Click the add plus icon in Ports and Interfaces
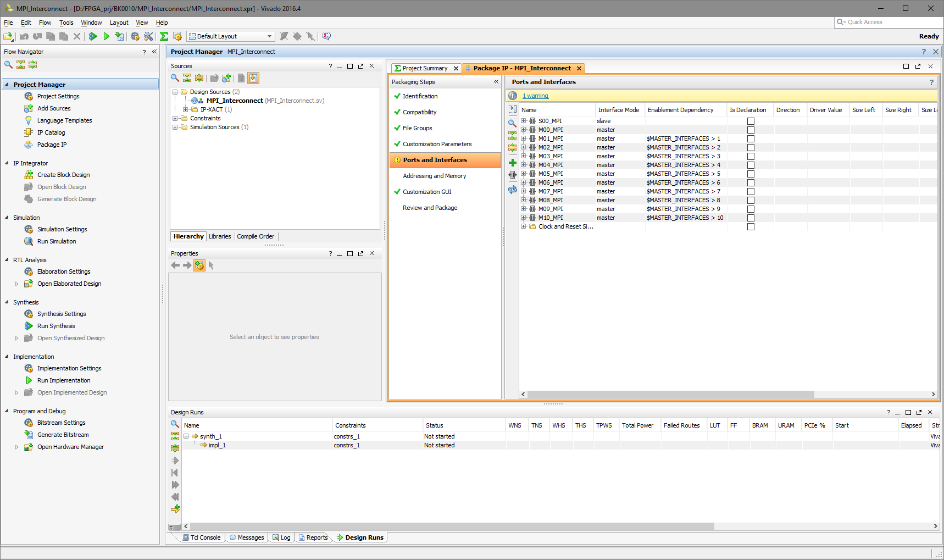Image resolution: width=944 pixels, height=560 pixels. pos(513,163)
